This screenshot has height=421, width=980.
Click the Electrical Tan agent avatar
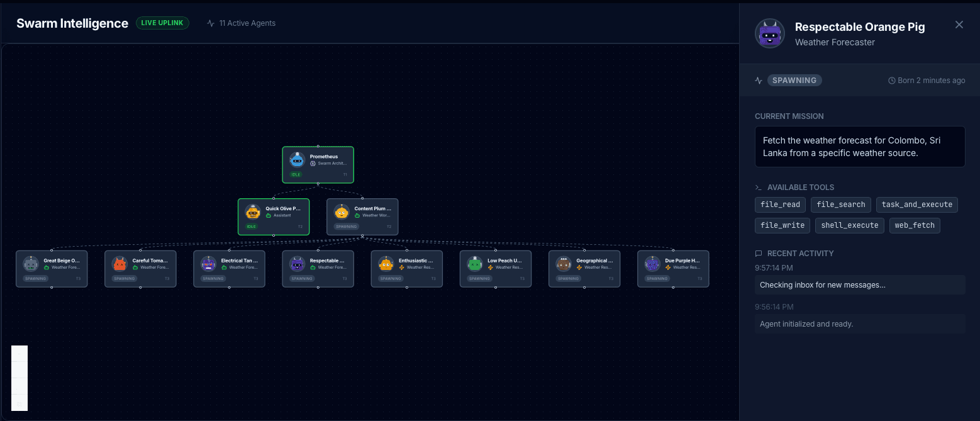coord(208,264)
